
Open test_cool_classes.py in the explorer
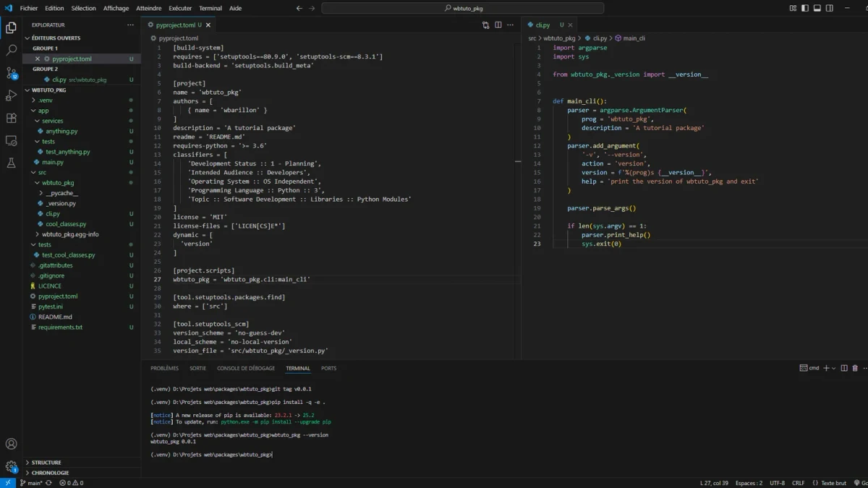tap(82, 255)
